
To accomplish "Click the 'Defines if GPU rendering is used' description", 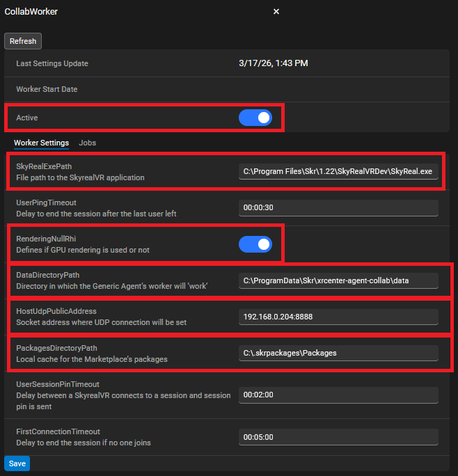I will pos(83,250).
